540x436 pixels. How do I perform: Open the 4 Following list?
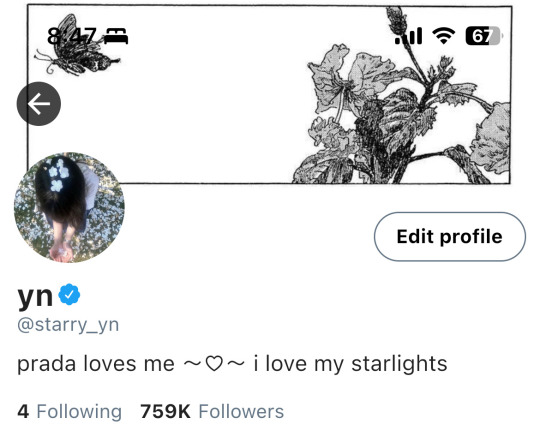70,411
